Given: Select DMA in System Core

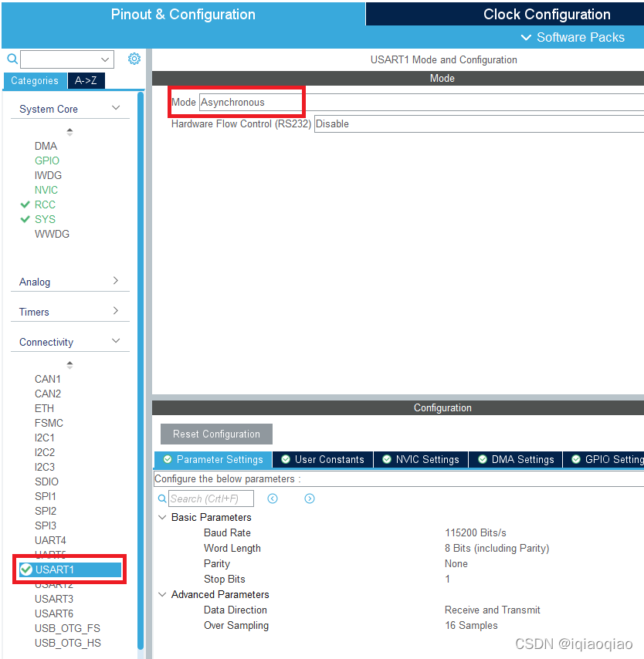Looking at the screenshot, I should pyautogui.click(x=46, y=146).
